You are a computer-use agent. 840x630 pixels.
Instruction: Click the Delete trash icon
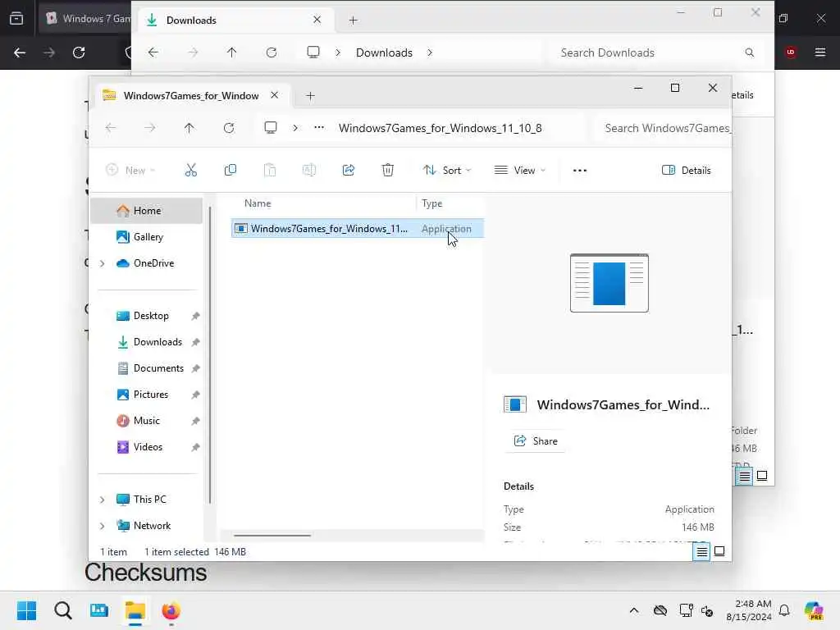coord(388,171)
